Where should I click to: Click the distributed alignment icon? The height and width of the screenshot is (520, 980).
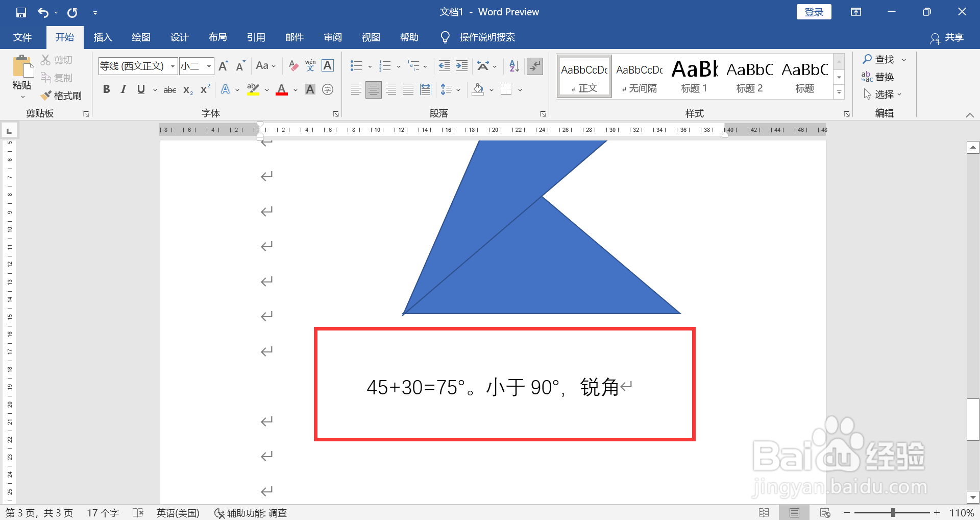(426, 89)
